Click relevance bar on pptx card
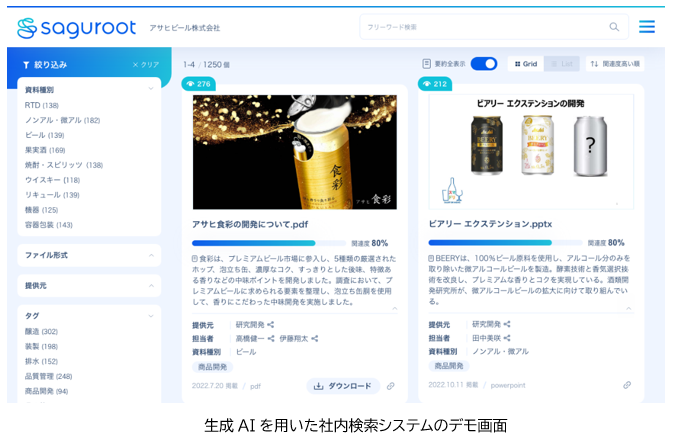This screenshot has height=440, width=676. [x=505, y=243]
